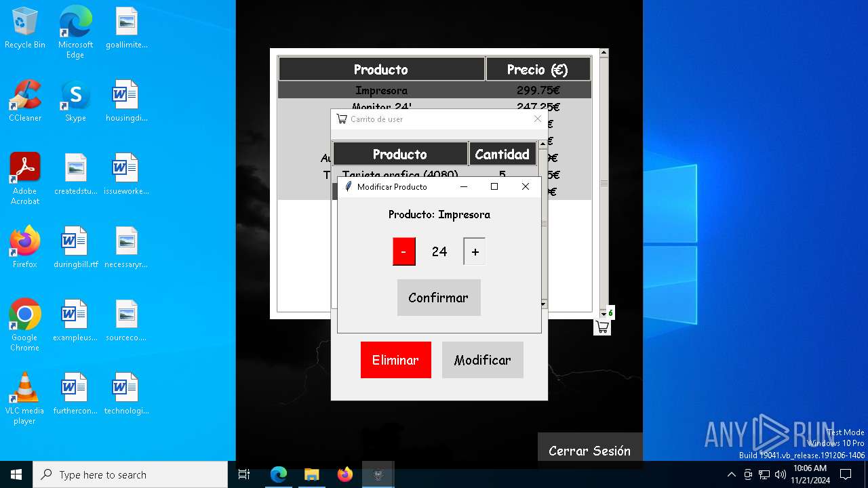
Task: Open Recycle Bin desktop icon
Action: (25, 28)
